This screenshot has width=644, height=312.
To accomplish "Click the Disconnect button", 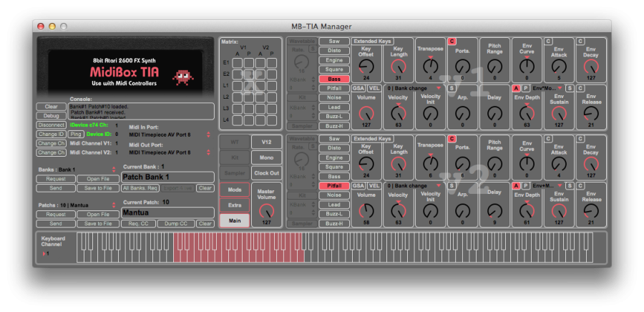I will coord(51,125).
